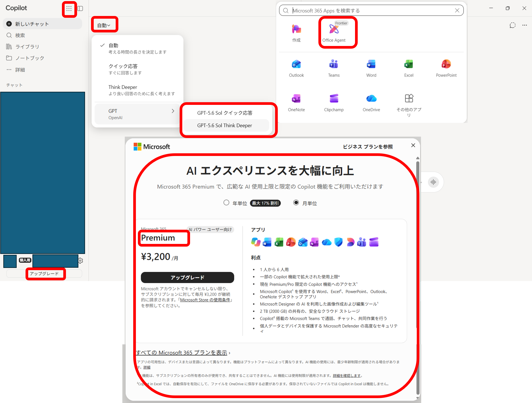Click the Copilot icon in アプリ row
Image resolution: width=532 pixels, height=403 pixels.
(256, 242)
